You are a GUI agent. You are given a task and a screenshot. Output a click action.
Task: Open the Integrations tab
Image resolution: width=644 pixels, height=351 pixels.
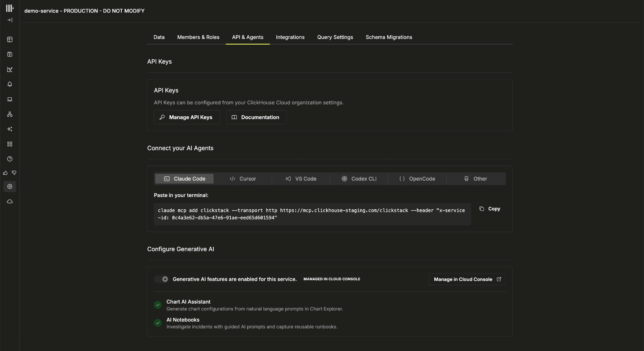coord(290,37)
